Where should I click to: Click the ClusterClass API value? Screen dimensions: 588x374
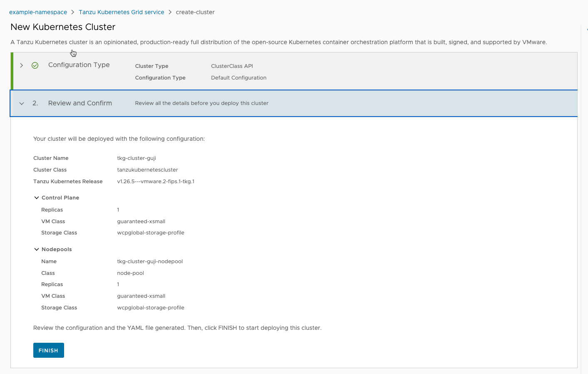(232, 66)
